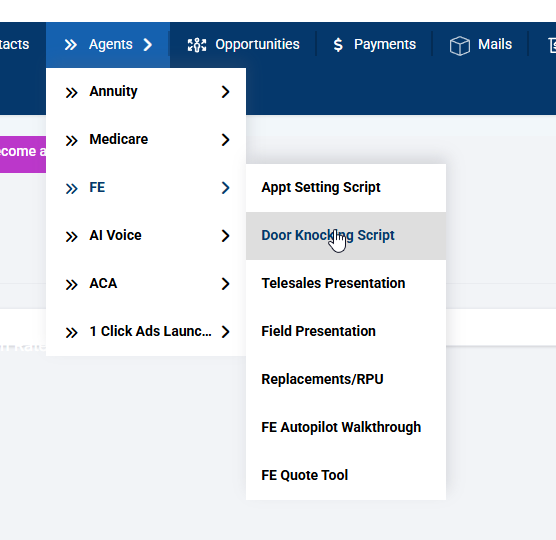This screenshot has width=556, height=540.
Task: Select the Medicare menu entry
Action: (146, 140)
